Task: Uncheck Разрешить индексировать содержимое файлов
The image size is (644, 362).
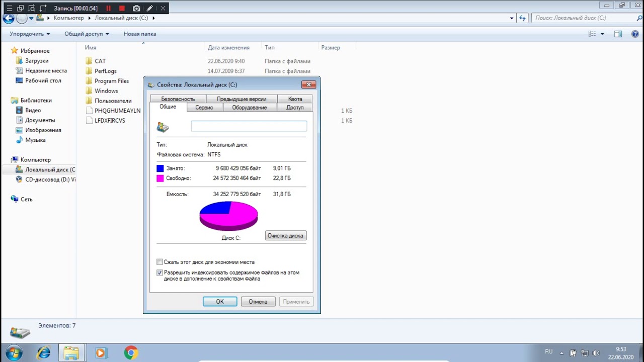Action: click(160, 273)
